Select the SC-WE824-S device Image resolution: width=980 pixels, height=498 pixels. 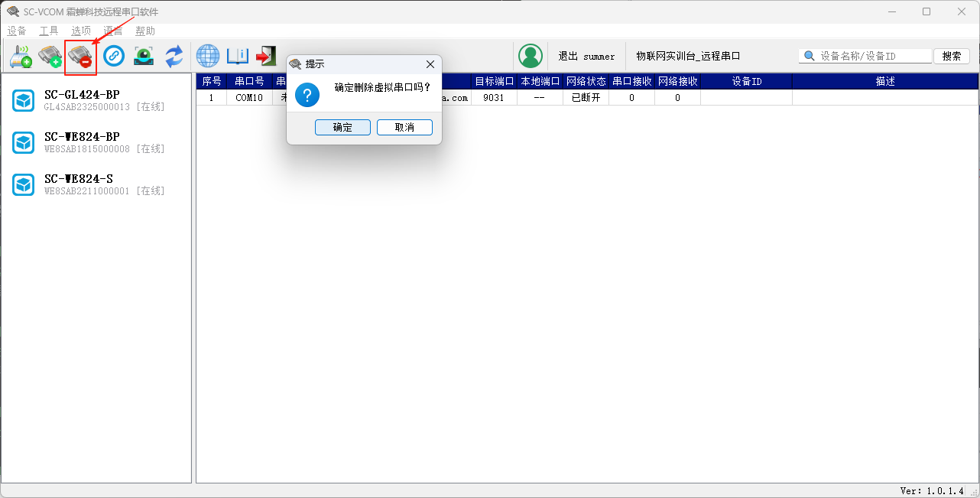click(x=79, y=184)
